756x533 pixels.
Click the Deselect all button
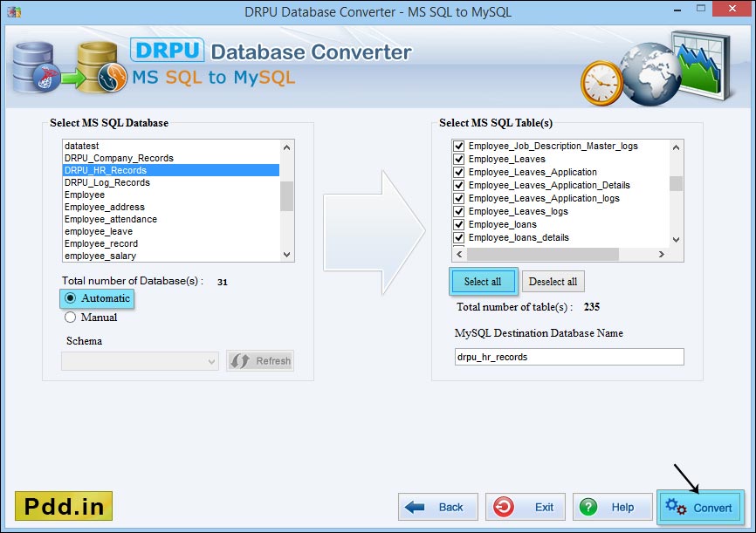[553, 282]
